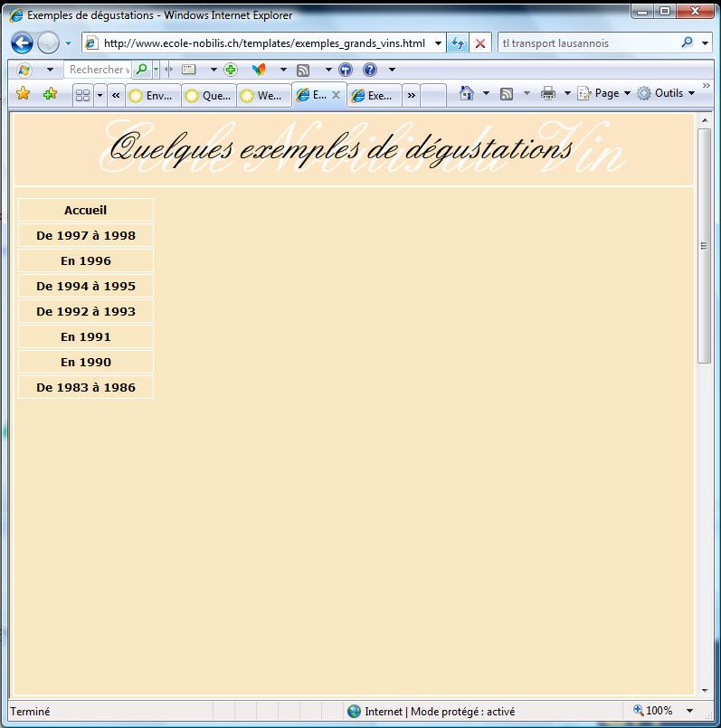721x728 pixels.
Task: Open the search provider options dropdown
Action: coord(705,43)
